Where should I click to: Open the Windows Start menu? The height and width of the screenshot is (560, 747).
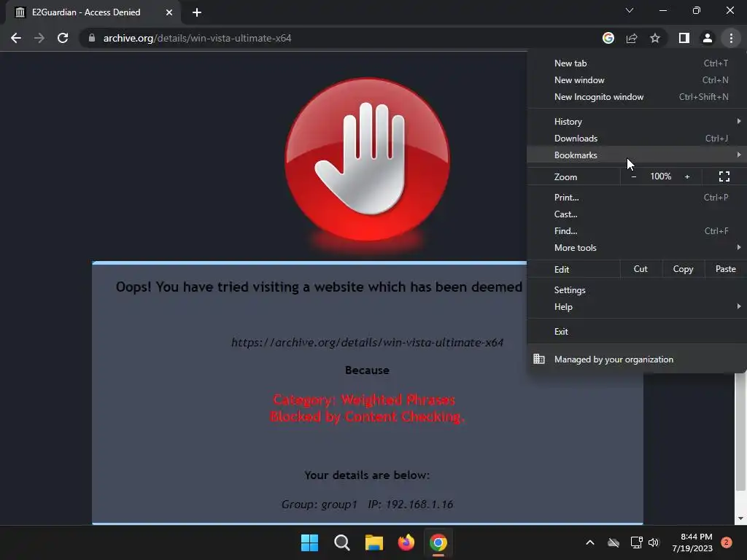click(x=309, y=542)
